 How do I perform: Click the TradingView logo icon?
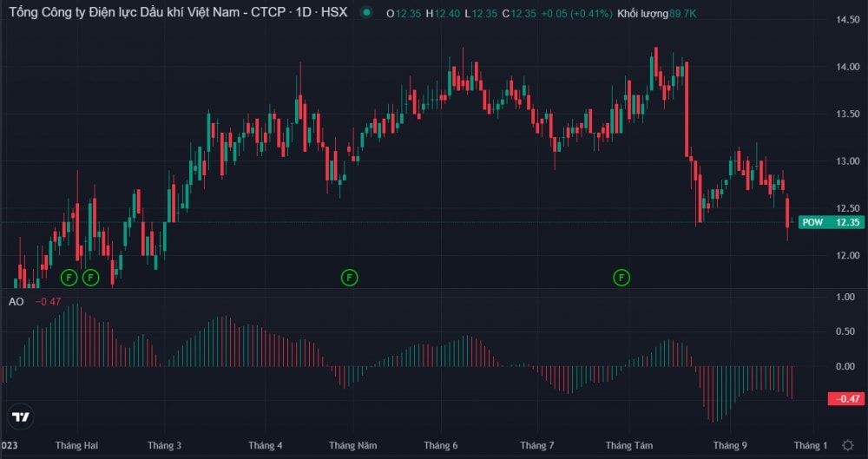[x=21, y=417]
